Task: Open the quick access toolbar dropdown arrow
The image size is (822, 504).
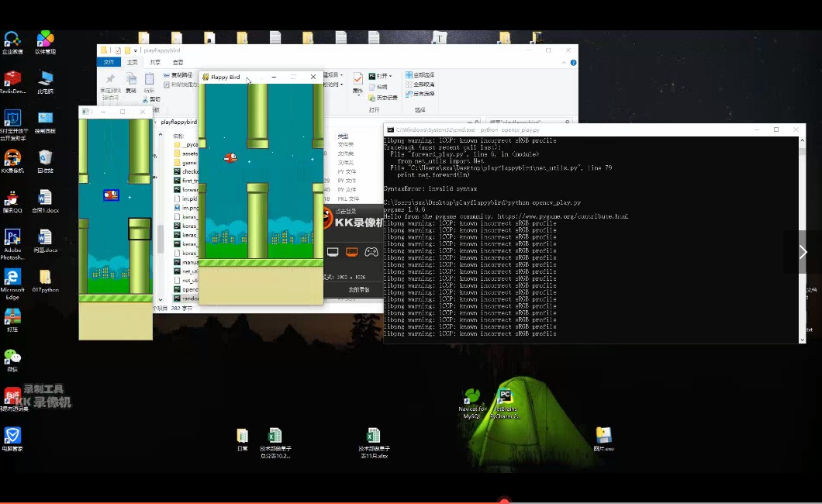Action: pyautogui.click(x=135, y=51)
